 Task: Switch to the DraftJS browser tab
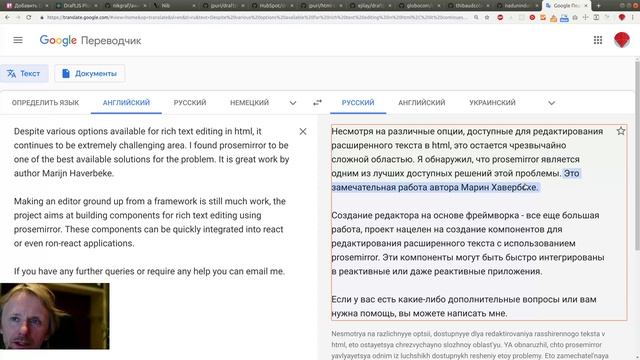pos(76,6)
